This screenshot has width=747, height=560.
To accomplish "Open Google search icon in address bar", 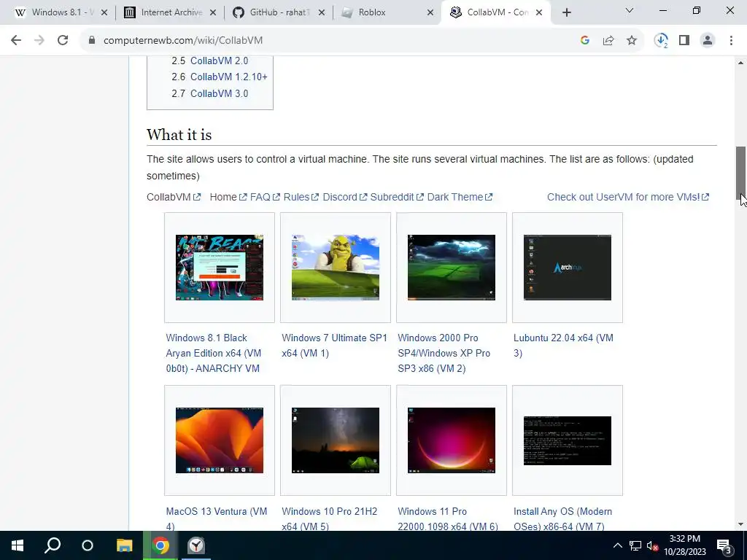I will (x=585, y=41).
